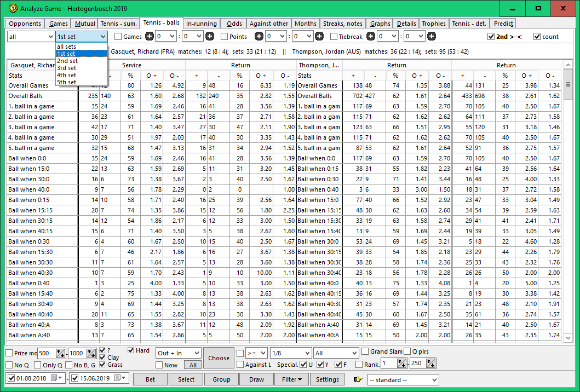The width and height of the screenshot is (580, 392).
Task: Click the tennis ball app icon in the title bar
Action: 13,8
